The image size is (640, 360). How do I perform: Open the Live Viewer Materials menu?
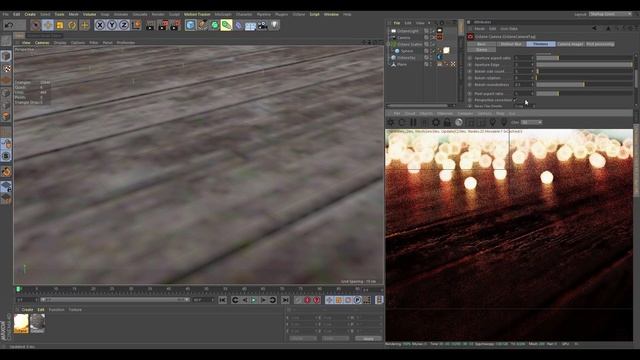click(x=445, y=113)
